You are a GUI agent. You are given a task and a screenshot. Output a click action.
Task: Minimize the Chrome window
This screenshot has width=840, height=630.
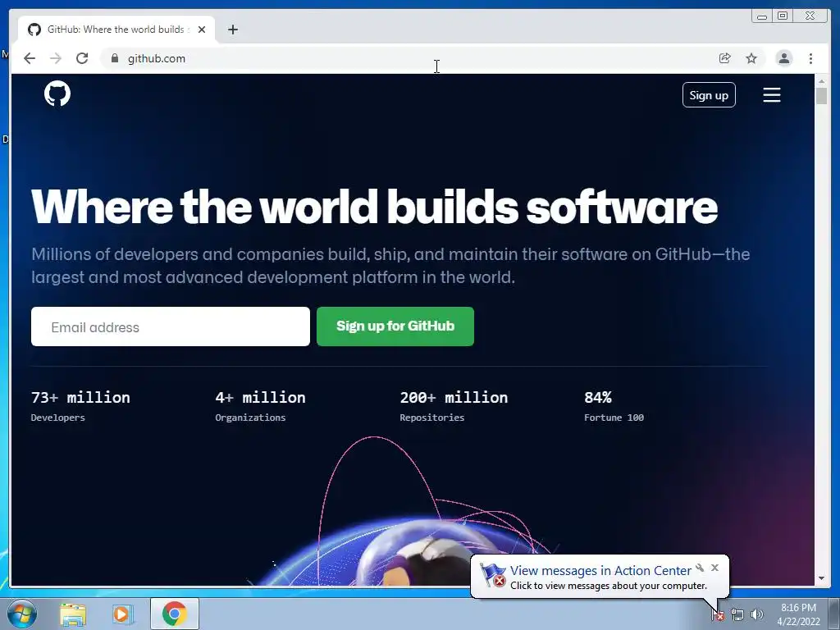coord(762,16)
